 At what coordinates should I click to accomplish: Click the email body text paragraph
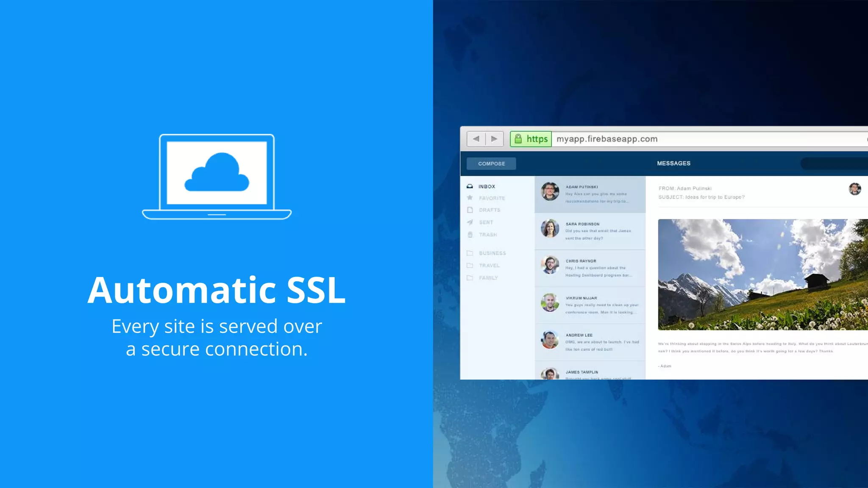763,347
